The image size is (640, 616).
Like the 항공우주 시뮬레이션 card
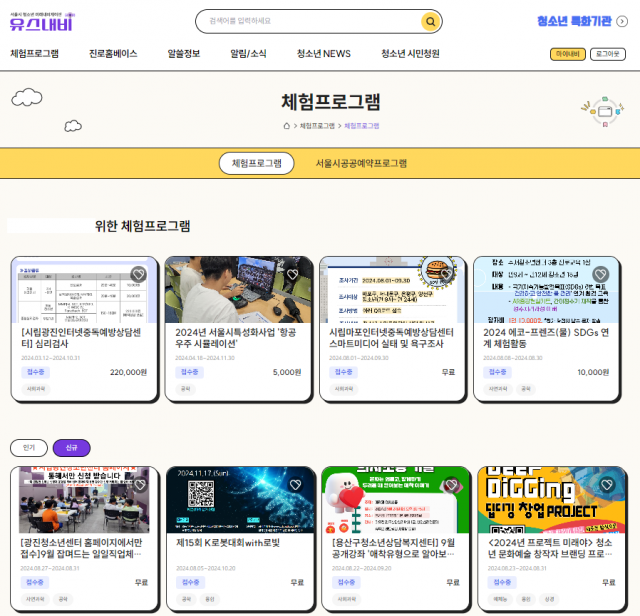(292, 274)
